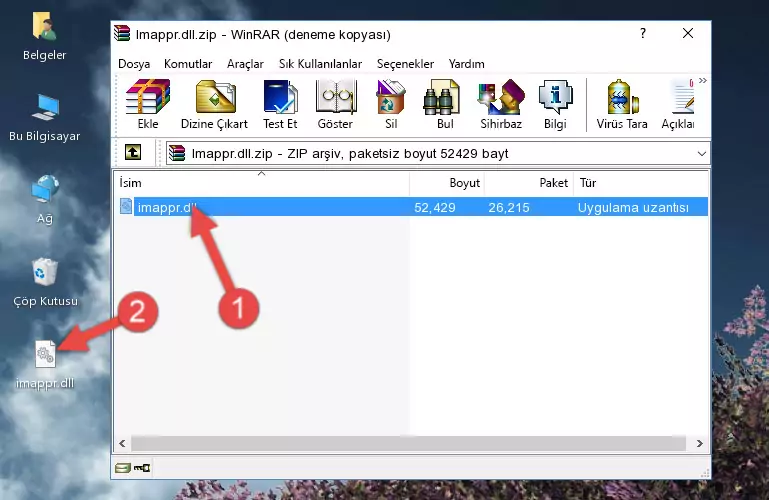Open the Komutlar menu
Viewport: 769px width, 500px height.
click(x=188, y=64)
